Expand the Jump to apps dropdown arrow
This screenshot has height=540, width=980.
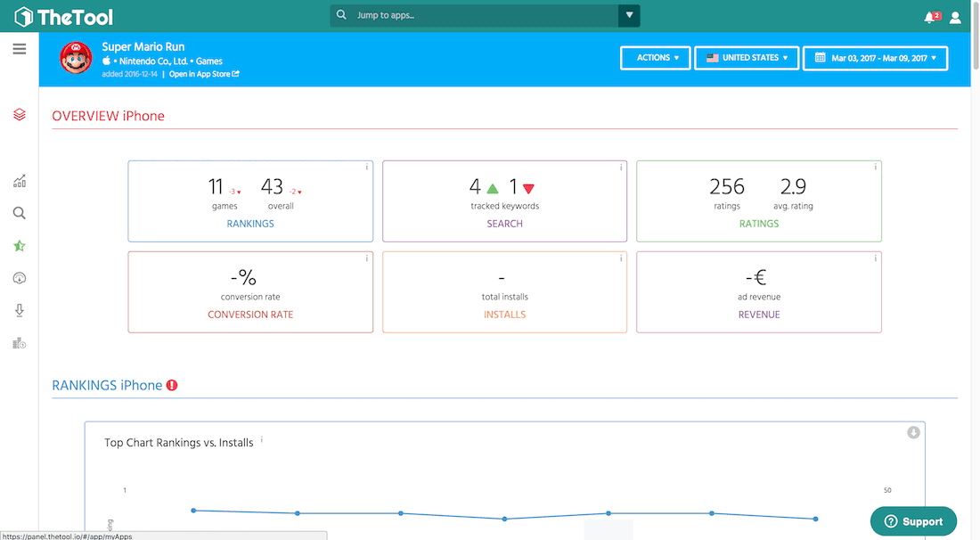point(629,15)
